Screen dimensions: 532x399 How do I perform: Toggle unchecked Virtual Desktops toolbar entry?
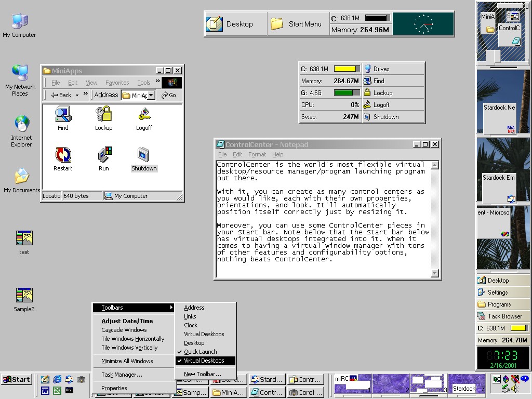pyautogui.click(x=205, y=334)
